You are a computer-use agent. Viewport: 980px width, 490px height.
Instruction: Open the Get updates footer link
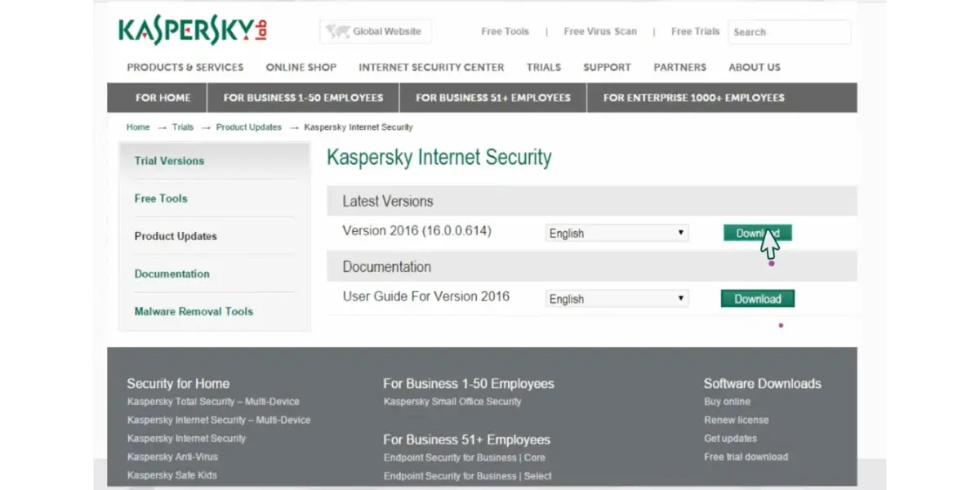[x=730, y=439]
